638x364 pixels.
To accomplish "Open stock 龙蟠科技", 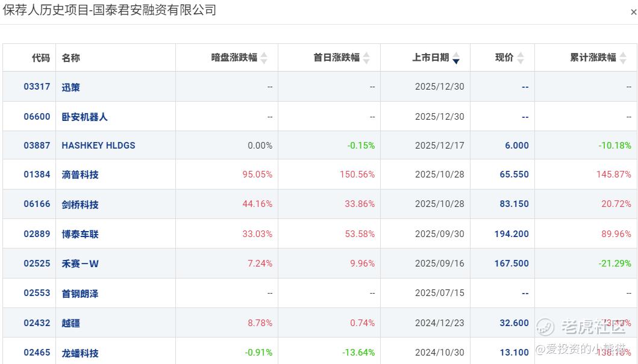I will (x=80, y=353).
